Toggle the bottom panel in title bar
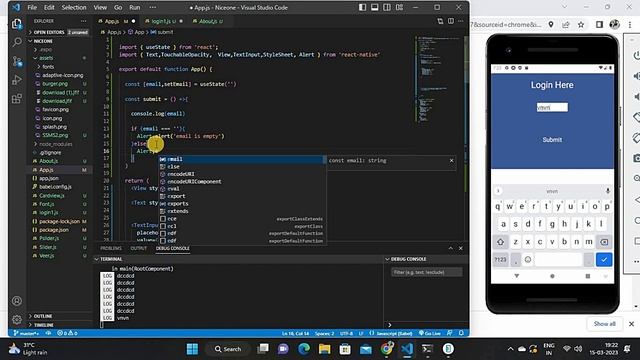Screen dimensions: 640x360 [375, 7]
